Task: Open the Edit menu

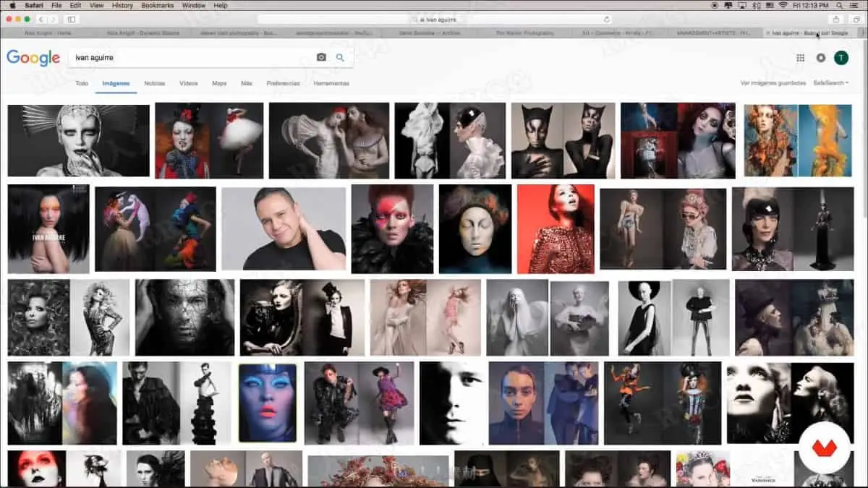Action: 76,5
